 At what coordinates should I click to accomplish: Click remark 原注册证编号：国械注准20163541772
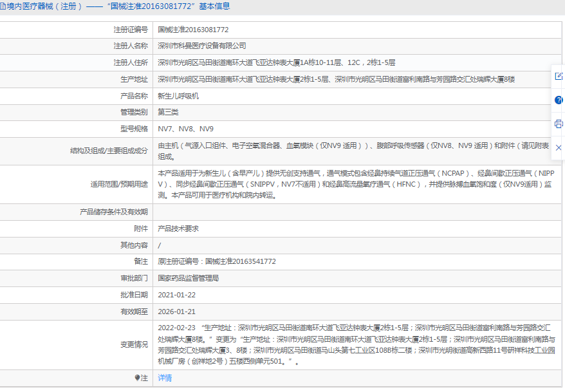(x=217, y=261)
